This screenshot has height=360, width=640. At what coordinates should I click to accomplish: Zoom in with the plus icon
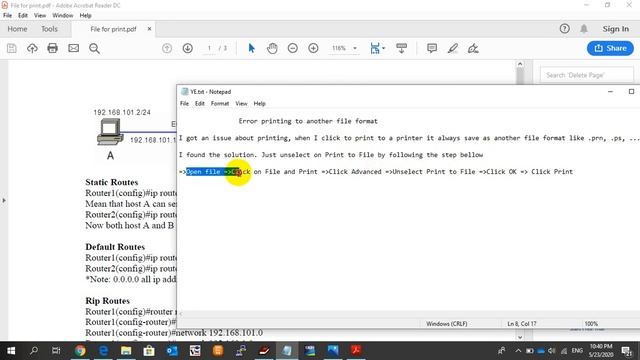click(313, 48)
